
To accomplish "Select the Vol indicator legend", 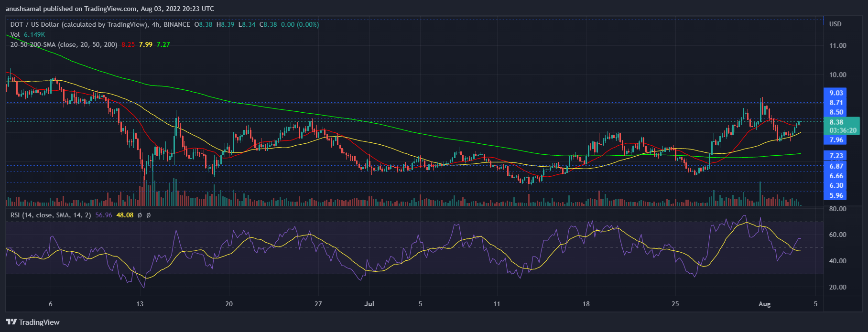I will coord(15,34).
